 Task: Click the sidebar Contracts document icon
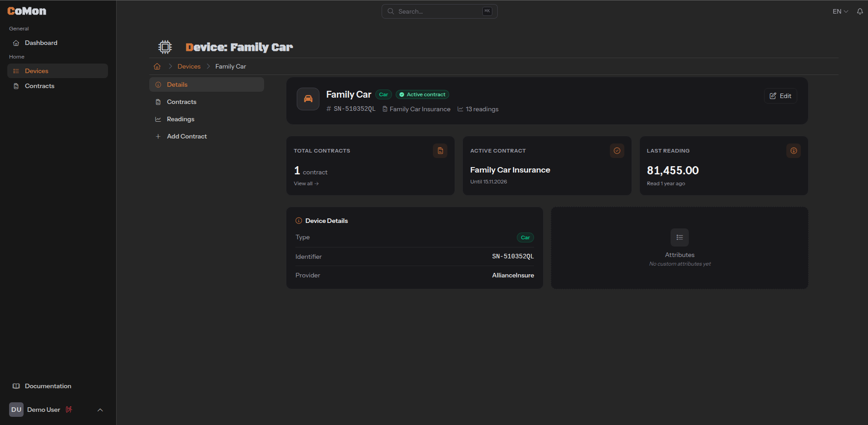pyautogui.click(x=16, y=86)
